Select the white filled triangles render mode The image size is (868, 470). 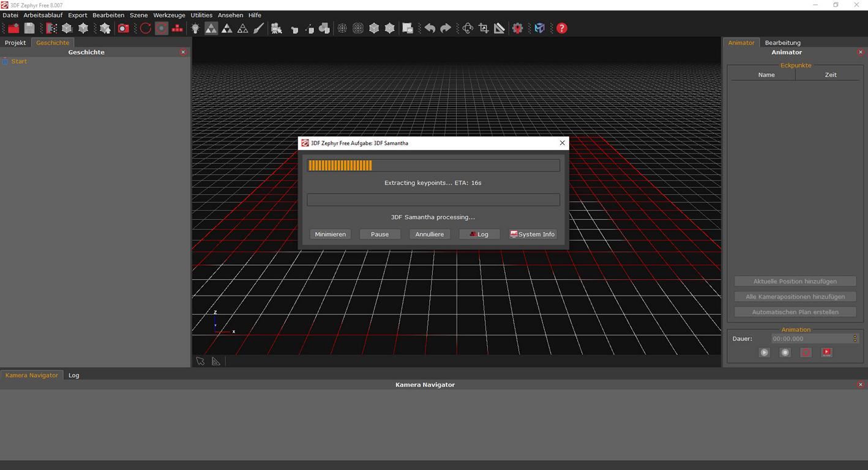click(x=227, y=28)
